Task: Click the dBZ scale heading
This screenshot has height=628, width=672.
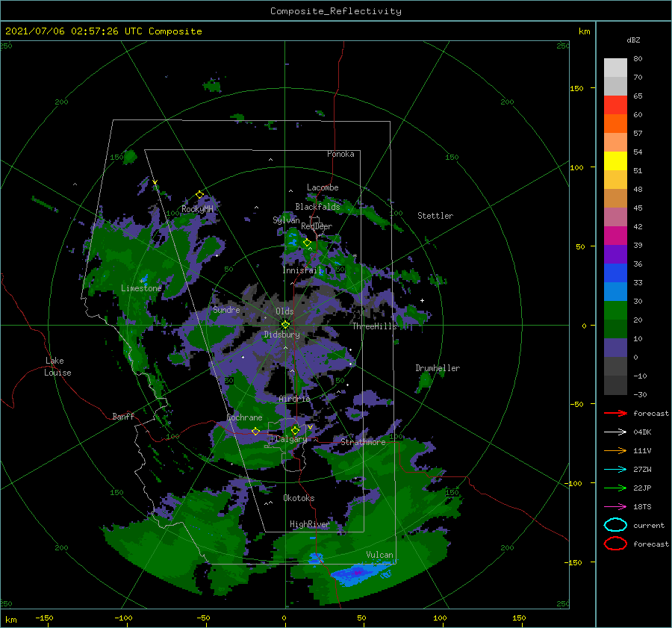Action: pos(633,40)
